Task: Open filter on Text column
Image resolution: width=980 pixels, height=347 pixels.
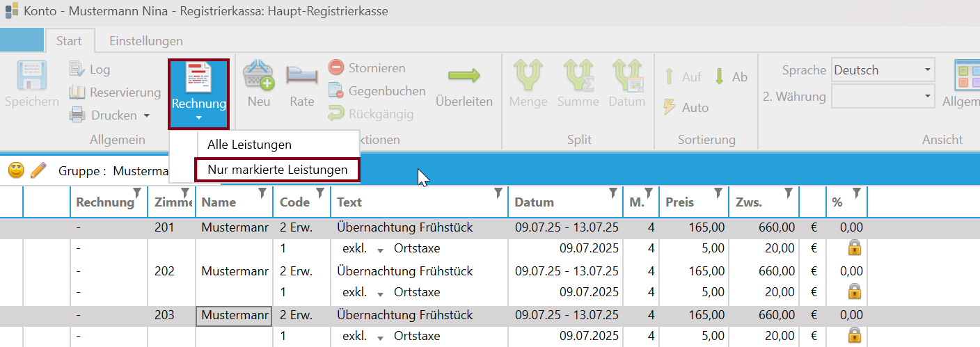Action: pos(498,193)
